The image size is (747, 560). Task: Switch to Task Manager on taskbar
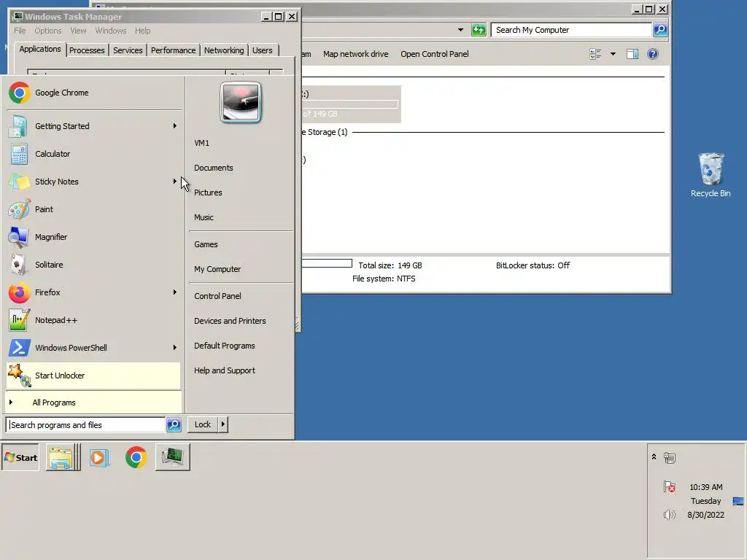[172, 458]
